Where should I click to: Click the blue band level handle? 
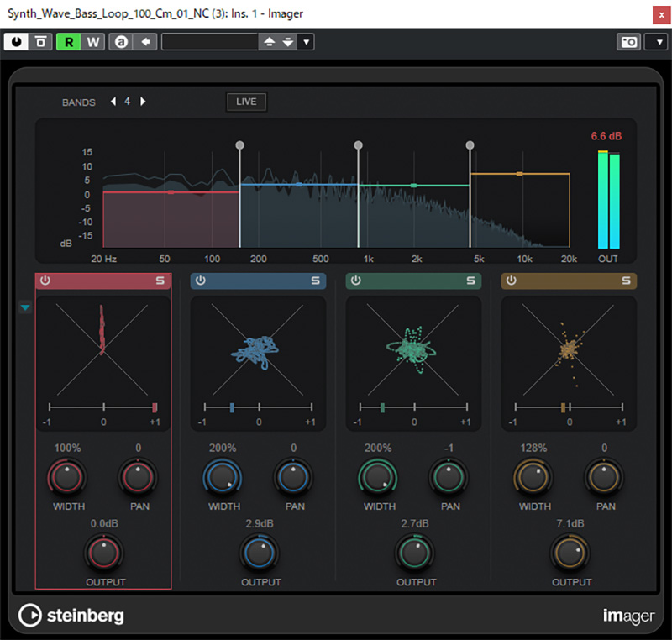[299, 185]
